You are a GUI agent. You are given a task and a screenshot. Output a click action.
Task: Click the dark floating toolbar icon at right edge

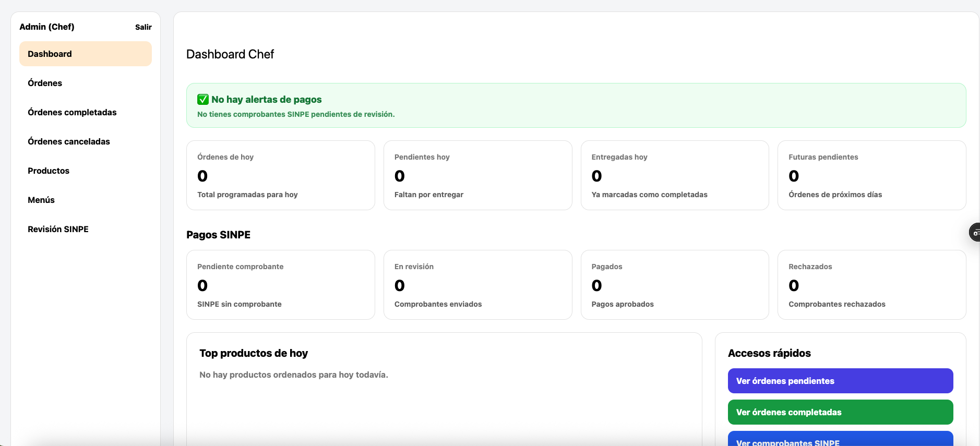(x=975, y=232)
